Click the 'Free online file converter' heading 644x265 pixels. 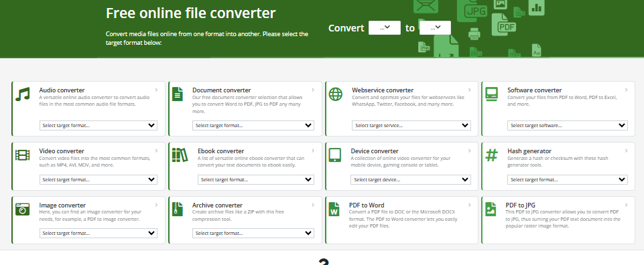[x=190, y=13]
